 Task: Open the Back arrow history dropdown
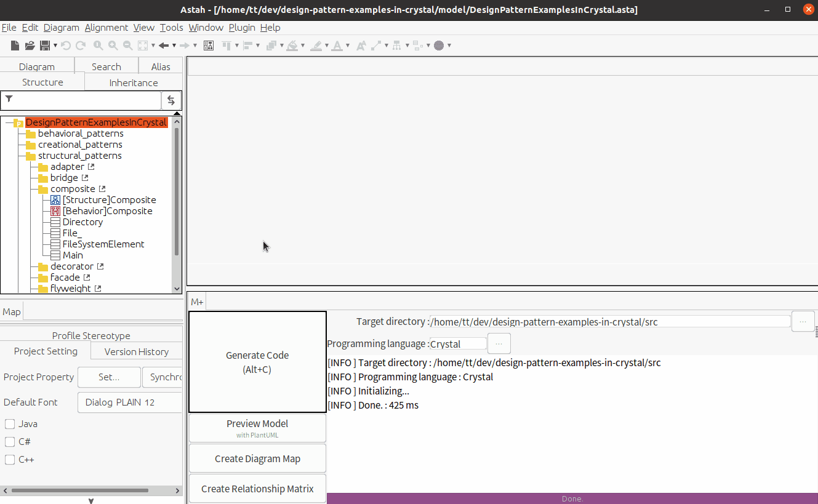(x=174, y=46)
